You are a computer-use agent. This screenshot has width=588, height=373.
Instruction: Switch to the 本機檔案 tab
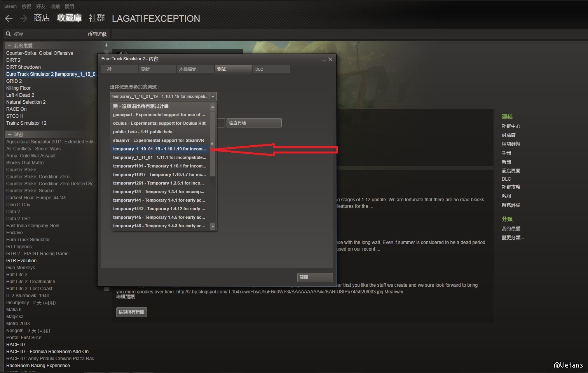pos(195,69)
